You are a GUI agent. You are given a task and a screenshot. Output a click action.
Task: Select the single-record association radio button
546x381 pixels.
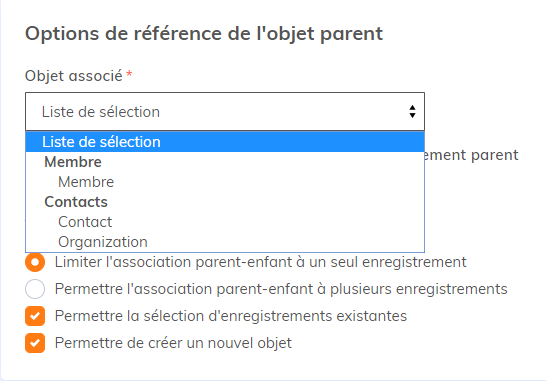35,262
